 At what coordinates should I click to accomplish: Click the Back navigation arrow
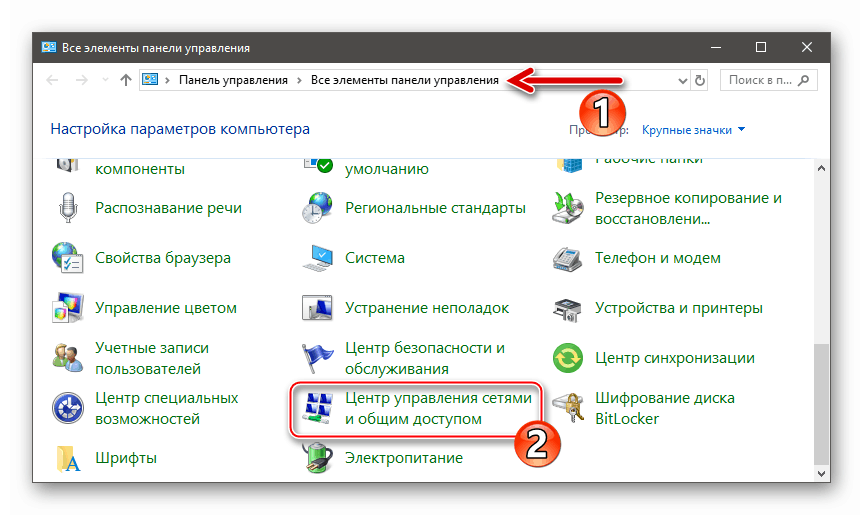pyautogui.click(x=52, y=80)
